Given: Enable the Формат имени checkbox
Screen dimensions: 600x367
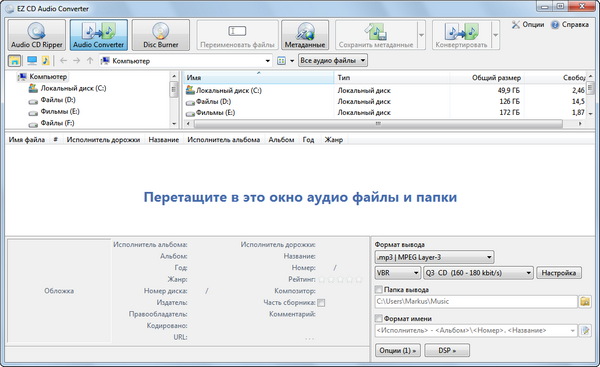Looking at the screenshot, I should pos(378,318).
